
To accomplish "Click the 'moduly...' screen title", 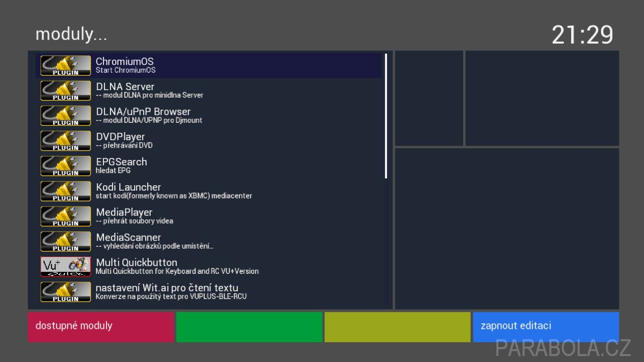I will 71,34.
